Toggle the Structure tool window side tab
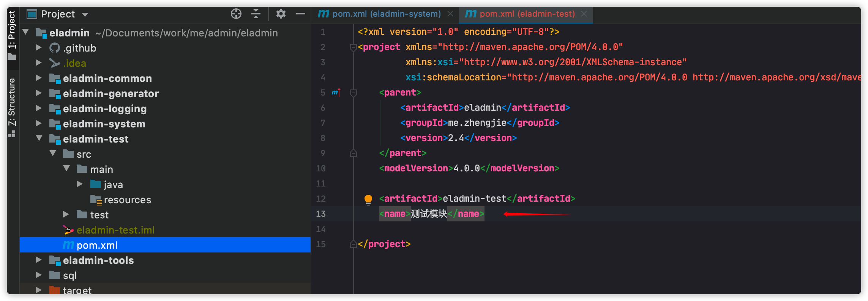The height and width of the screenshot is (301, 868). coord(12,106)
